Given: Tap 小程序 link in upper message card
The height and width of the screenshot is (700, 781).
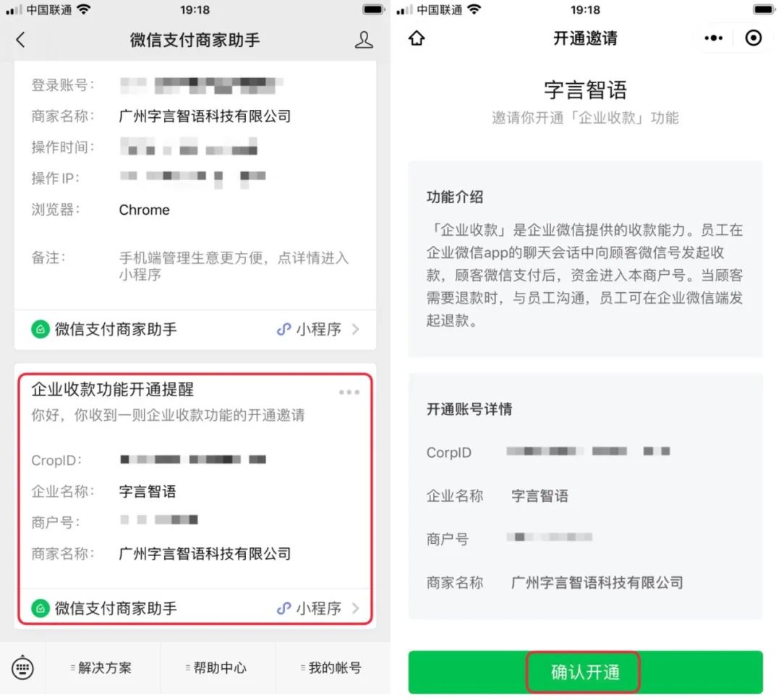Looking at the screenshot, I should point(319,329).
